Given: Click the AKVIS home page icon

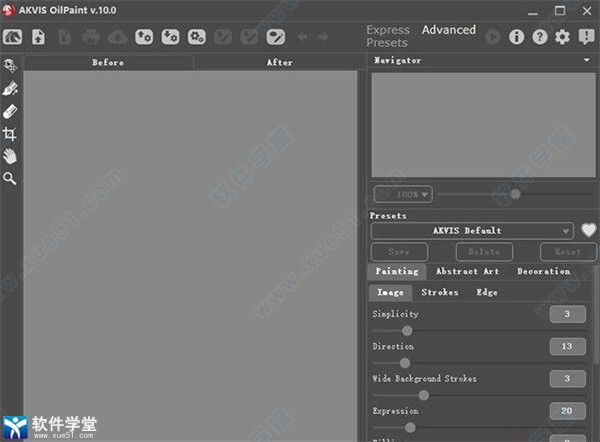Looking at the screenshot, I should tap(12, 37).
